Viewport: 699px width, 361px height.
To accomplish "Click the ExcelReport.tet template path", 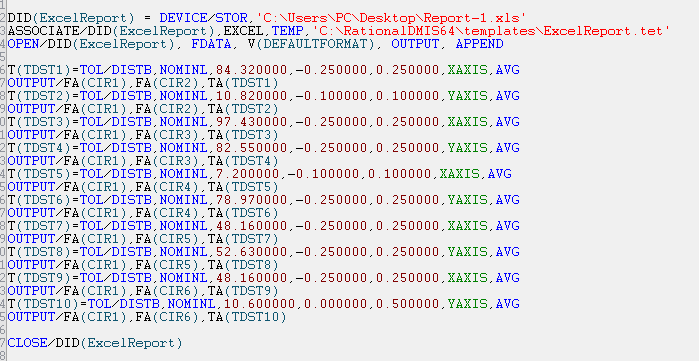I will coord(492,31).
